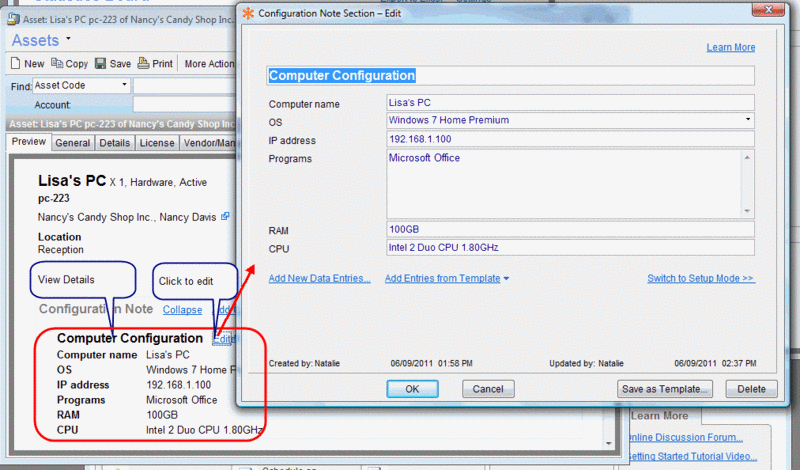This screenshot has width=800, height=470.
Task: Click the Copy icon in Assets toolbar
Action: (57, 63)
